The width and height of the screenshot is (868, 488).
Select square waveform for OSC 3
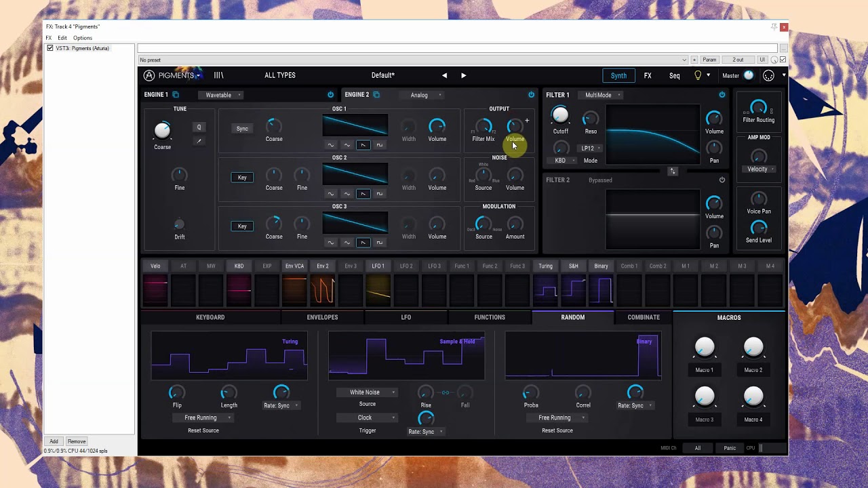tap(379, 242)
